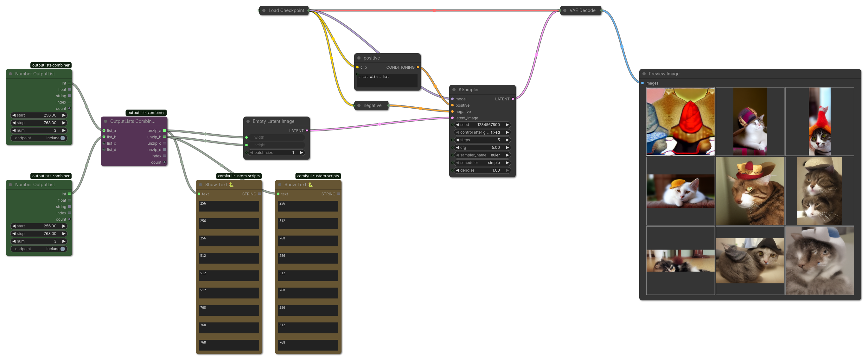
Task: Click the list_b input socket
Action: tap(104, 137)
